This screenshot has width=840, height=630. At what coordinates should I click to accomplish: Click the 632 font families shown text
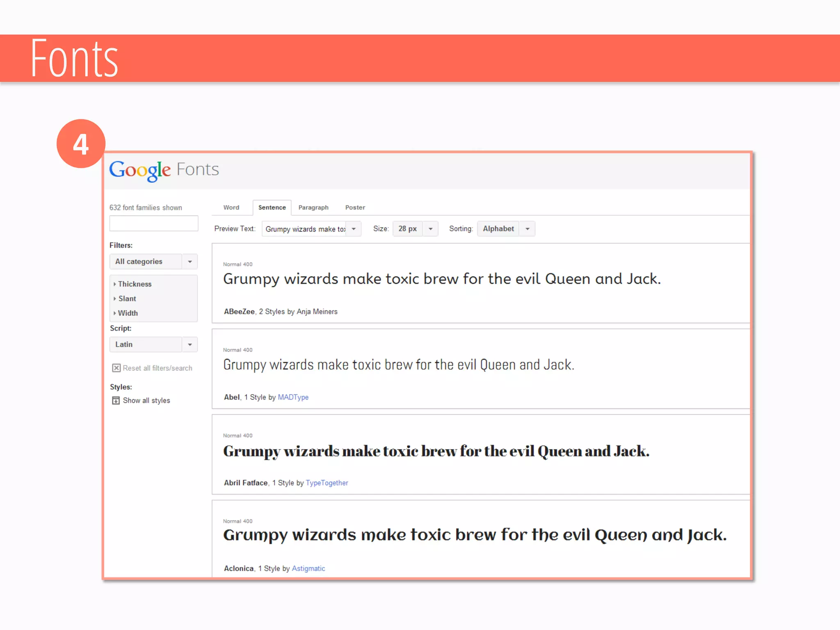pyautogui.click(x=146, y=208)
